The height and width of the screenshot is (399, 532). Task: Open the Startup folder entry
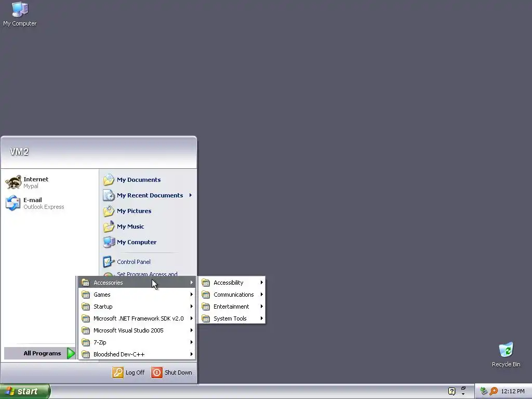(x=137, y=307)
